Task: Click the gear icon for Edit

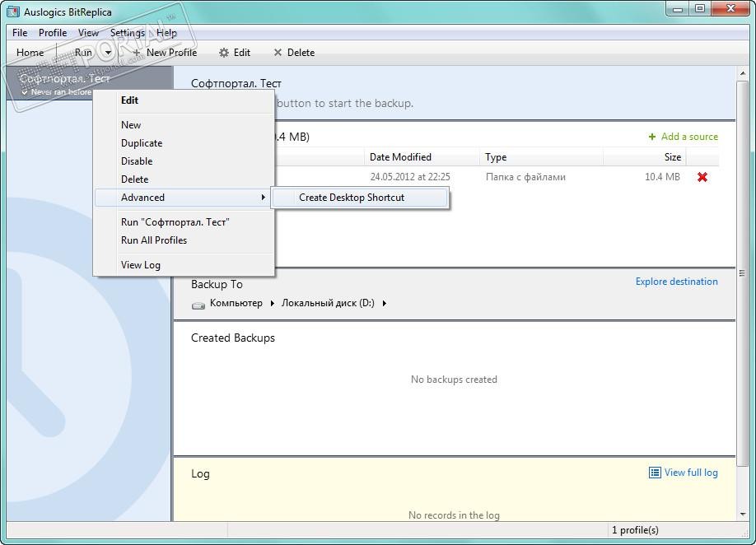Action: (x=224, y=53)
